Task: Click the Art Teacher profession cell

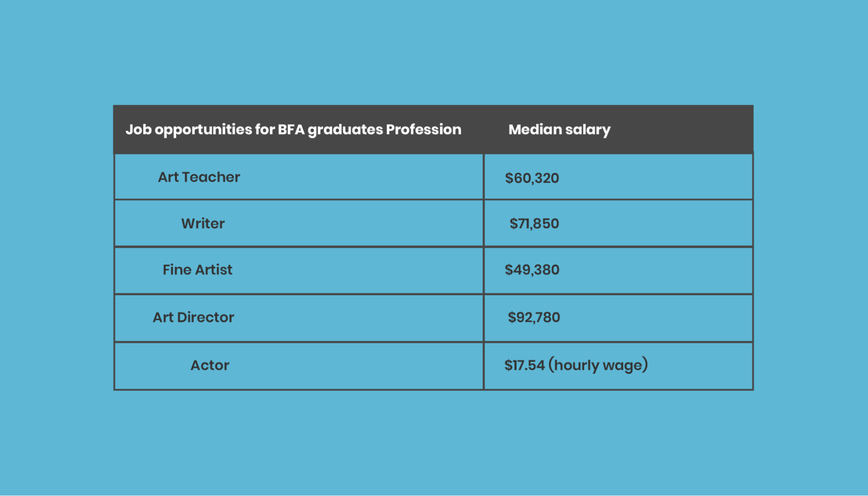Action: tap(199, 177)
